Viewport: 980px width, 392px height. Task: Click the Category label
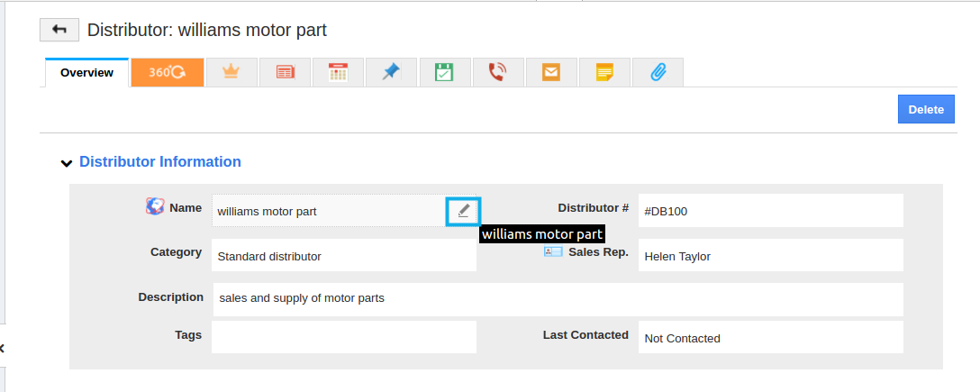(x=177, y=252)
